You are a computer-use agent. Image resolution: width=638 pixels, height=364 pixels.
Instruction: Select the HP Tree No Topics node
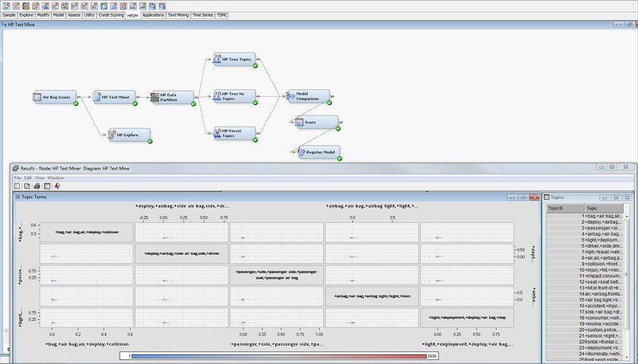(x=234, y=96)
